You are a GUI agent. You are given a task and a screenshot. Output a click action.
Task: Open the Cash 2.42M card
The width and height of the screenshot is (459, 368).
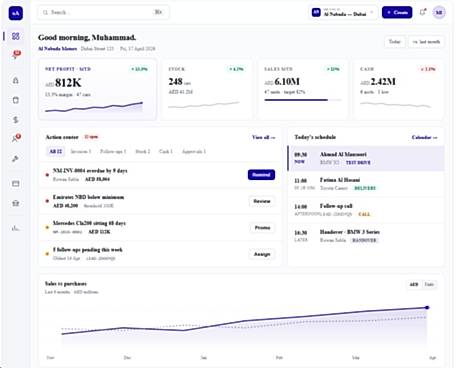click(x=398, y=89)
